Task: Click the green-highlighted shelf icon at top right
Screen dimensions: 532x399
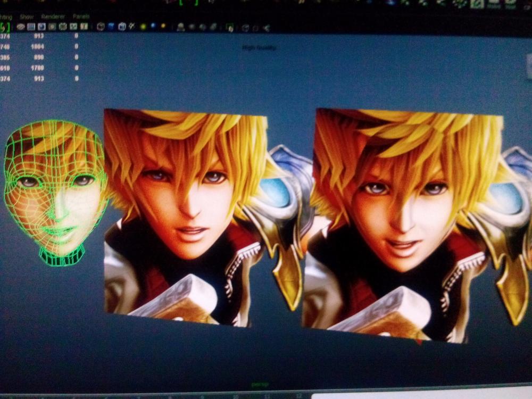Action: point(477,4)
